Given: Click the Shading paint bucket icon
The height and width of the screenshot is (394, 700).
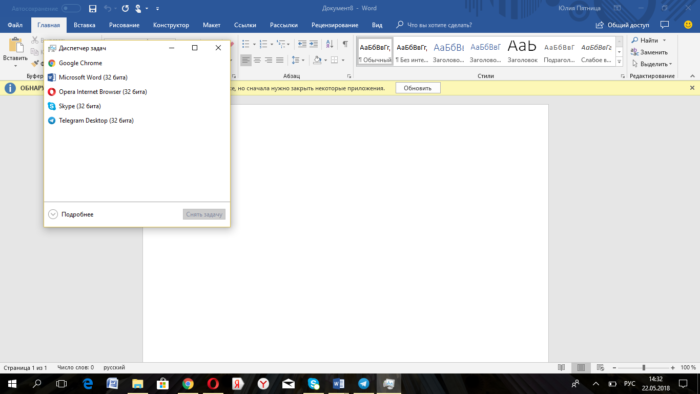Looking at the screenshot, I should [317, 60].
